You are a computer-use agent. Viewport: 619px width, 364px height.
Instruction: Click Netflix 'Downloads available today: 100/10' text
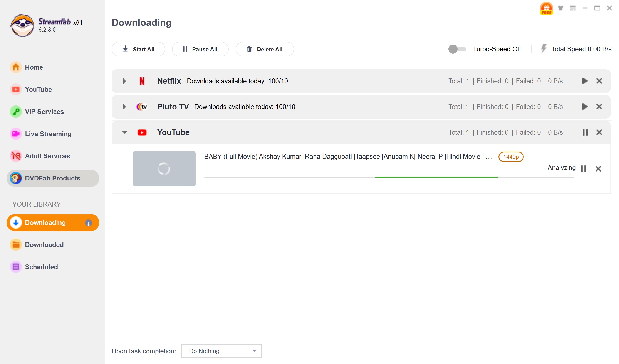point(237,81)
